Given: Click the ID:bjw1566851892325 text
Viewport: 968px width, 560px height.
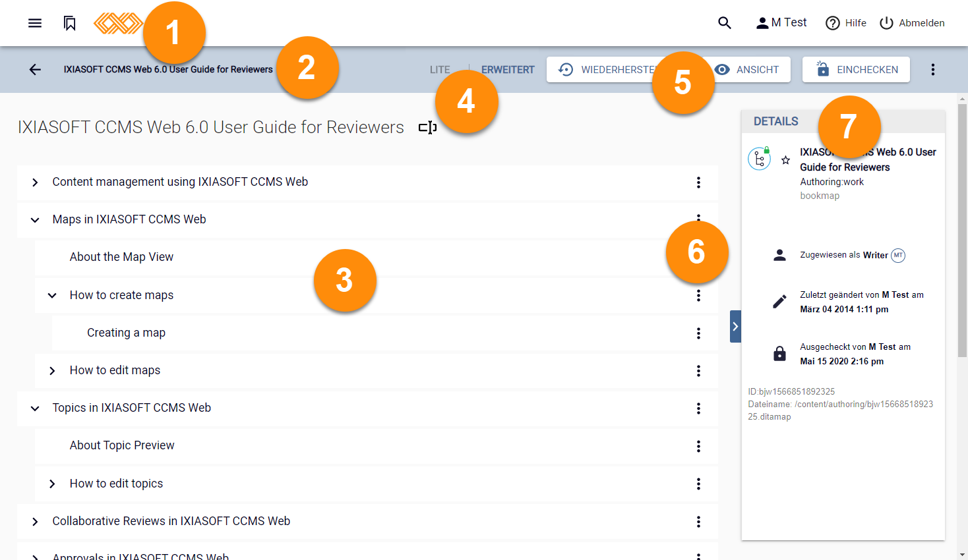Looking at the screenshot, I should point(791,391).
